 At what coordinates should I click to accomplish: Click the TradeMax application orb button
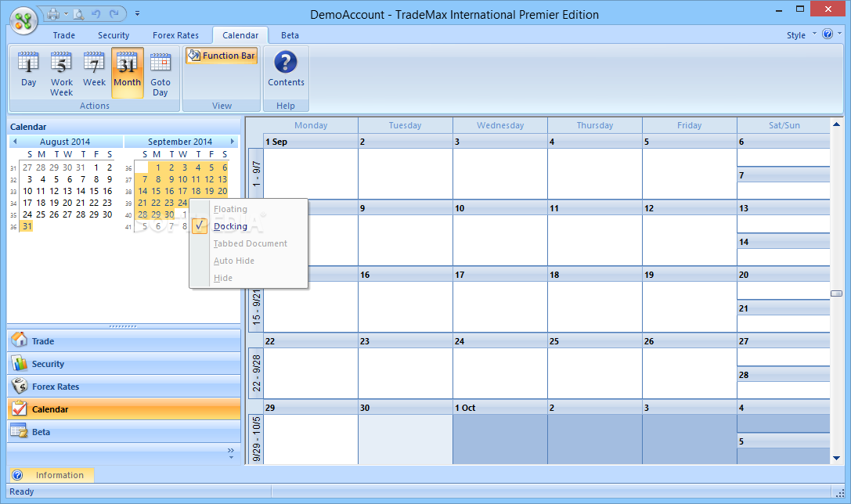click(x=23, y=20)
